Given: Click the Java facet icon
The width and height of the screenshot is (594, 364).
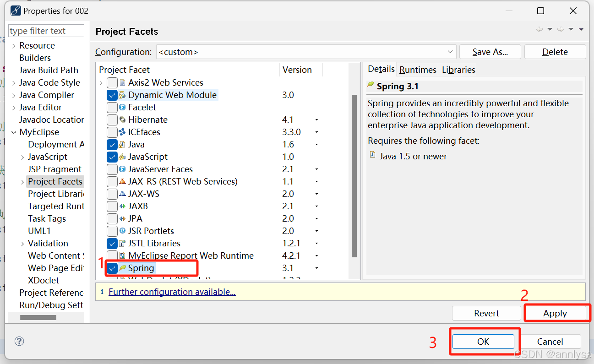Looking at the screenshot, I should [x=122, y=145].
